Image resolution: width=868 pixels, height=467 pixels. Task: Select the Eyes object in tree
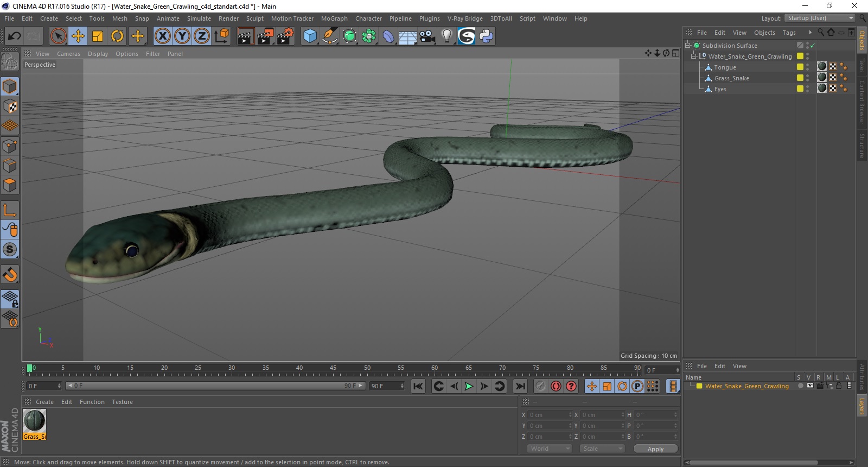720,89
